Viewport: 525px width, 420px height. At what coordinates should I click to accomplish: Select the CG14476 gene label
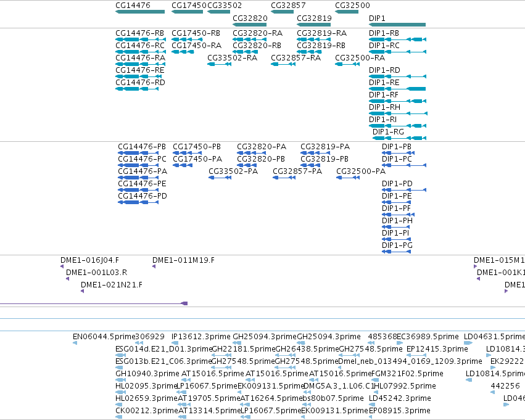coord(133,6)
